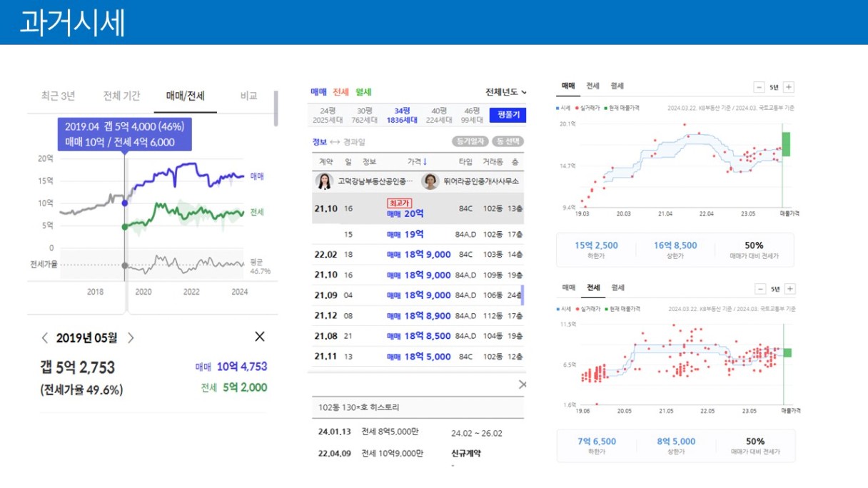Viewport: 868px width, 488px height.
Task: Open the 전세 tab in the upper price chart
Action: point(592,86)
